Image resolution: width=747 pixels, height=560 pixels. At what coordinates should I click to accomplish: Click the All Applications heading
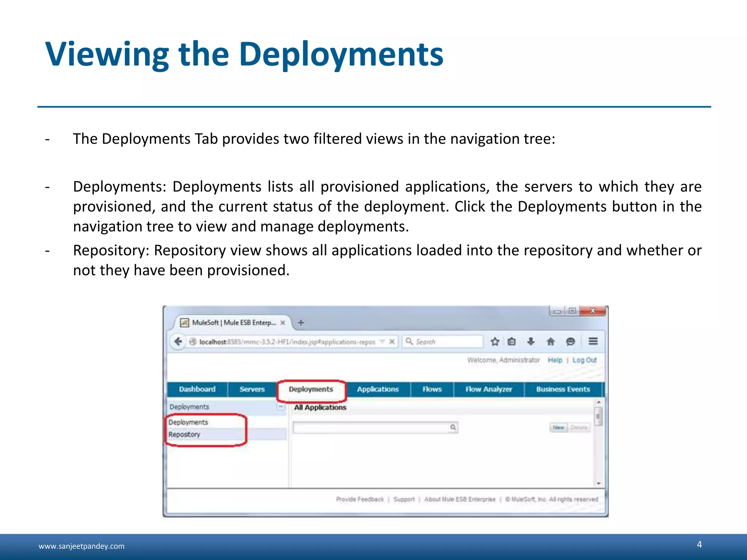320,407
